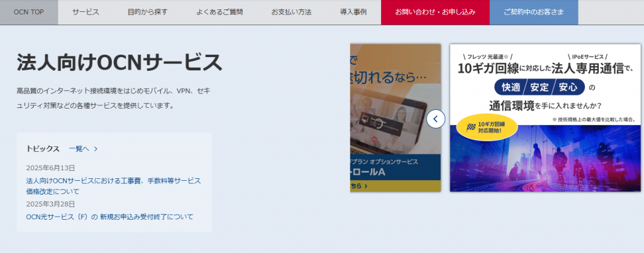Viewport: 644px width, 253px height.
Task: Click the トピックス section title
Action: (x=43, y=149)
